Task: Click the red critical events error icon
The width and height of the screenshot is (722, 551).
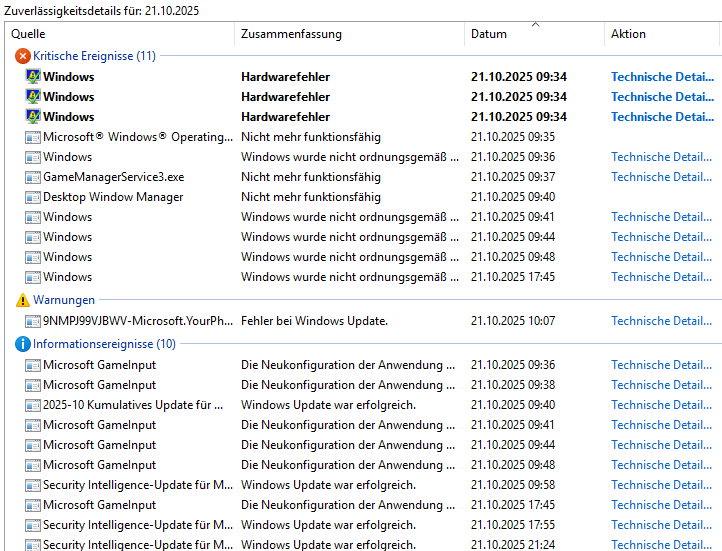Action: click(23, 56)
